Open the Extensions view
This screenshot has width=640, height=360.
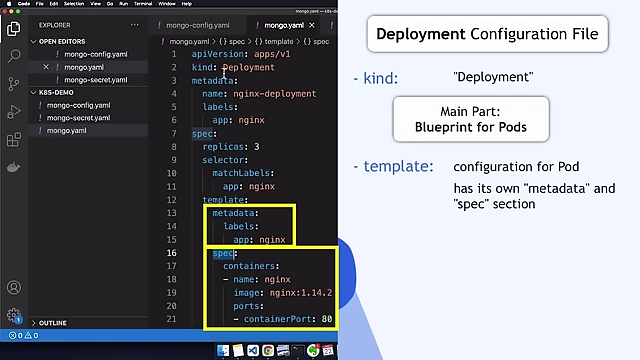pyautogui.click(x=13, y=140)
